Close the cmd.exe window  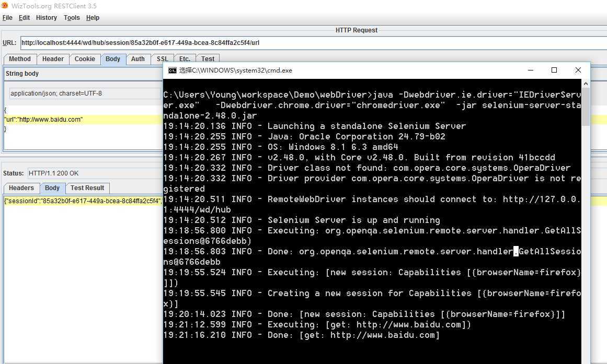578,70
